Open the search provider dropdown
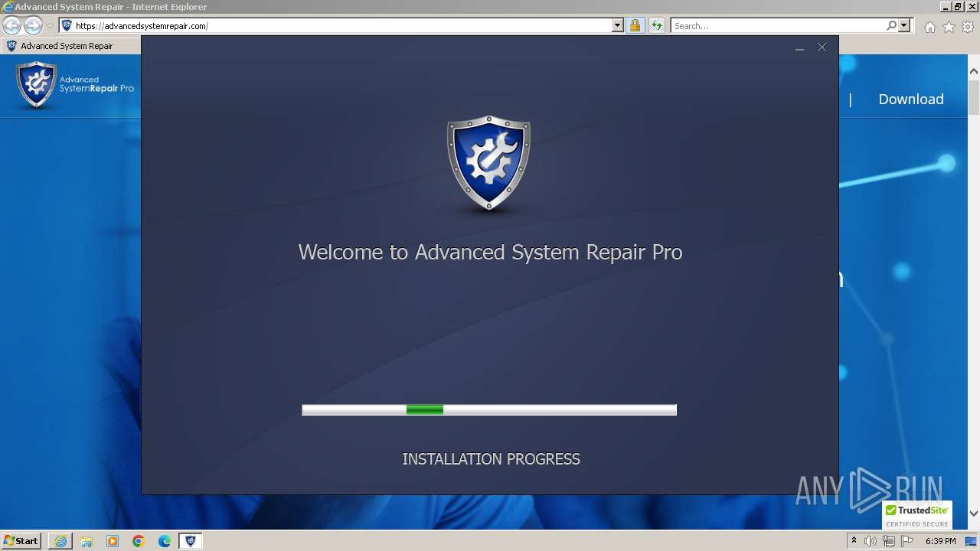Viewport: 980px width, 551px height. point(904,25)
